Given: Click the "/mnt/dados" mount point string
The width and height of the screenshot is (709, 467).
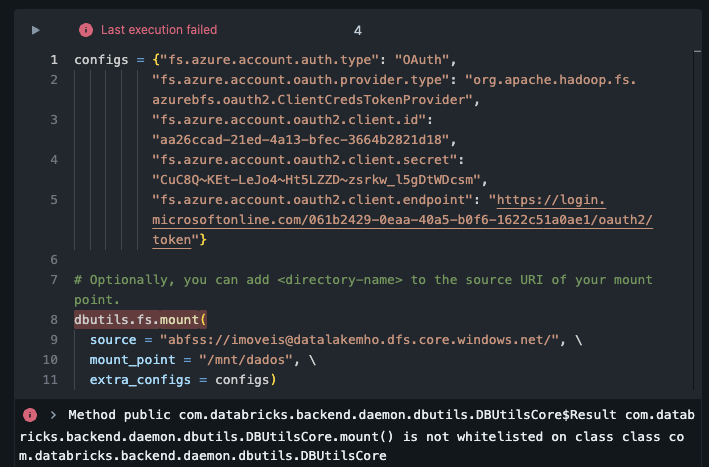Looking at the screenshot, I should pyautogui.click(x=246, y=359).
